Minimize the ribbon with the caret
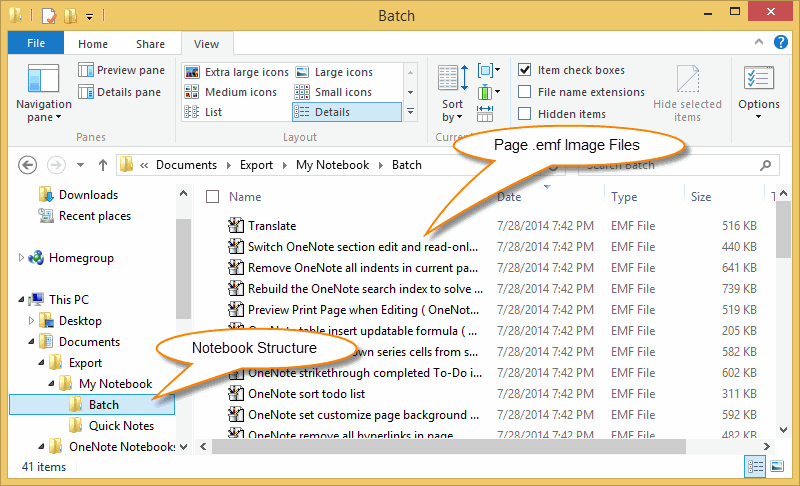The width and height of the screenshot is (800, 486). point(759,42)
